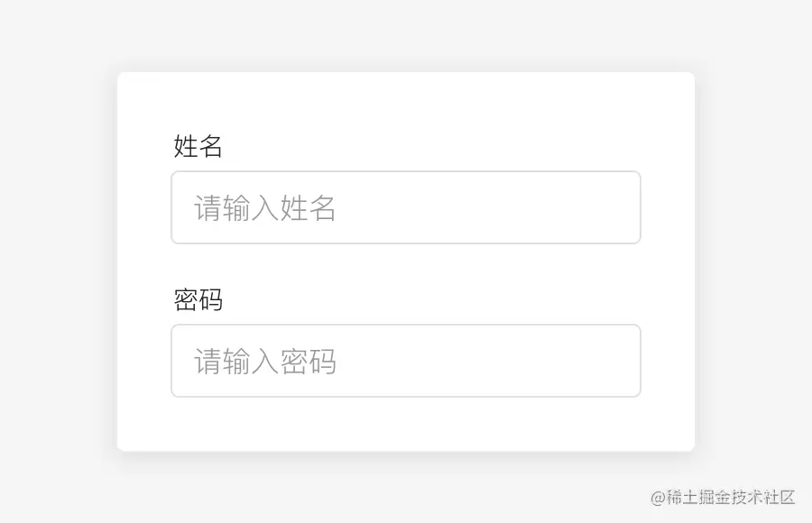
Task: Click the 姓名 field label
Action: (x=198, y=147)
